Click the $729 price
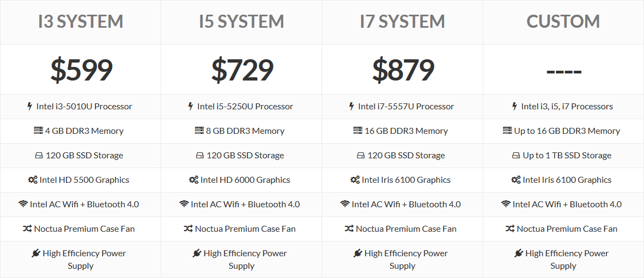 tap(242, 70)
